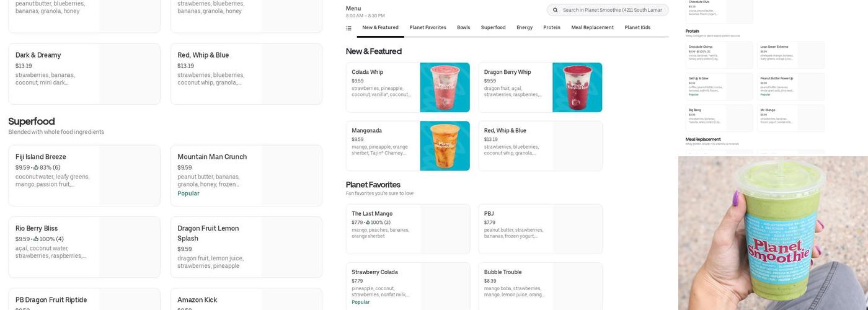Screen dimensions: 868x310
Task: Open the Dragon Berry Whip photo
Action: point(577,87)
